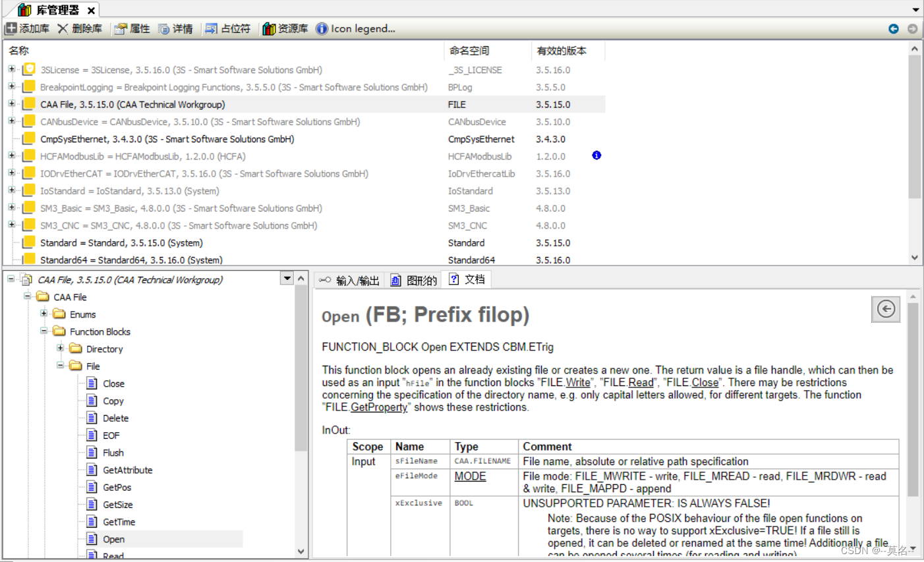Select the 文档 documentation tab
This screenshot has height=562, width=924.
(x=467, y=279)
